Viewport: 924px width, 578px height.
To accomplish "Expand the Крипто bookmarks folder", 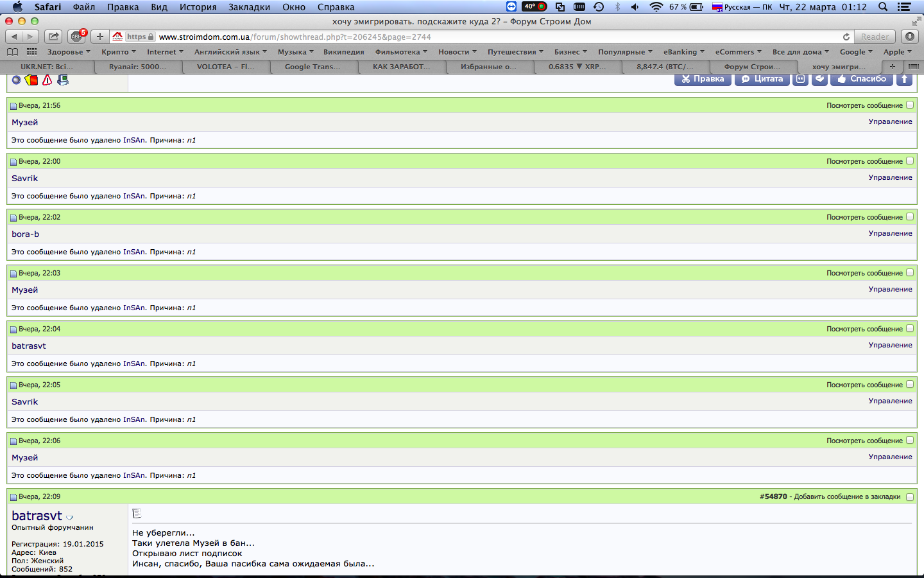I will 119,52.
